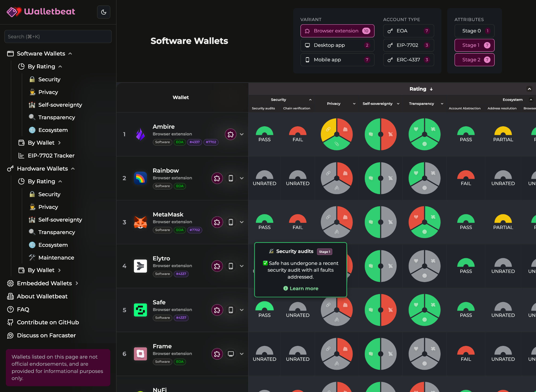This screenshot has height=392, width=536.
Task: Click the MetaMask fox logo
Action: point(140,222)
